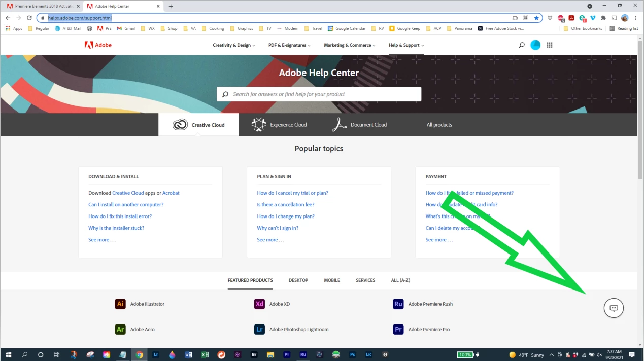This screenshot has width=644, height=361.
Task: Open Why is the installer stuck link
Action: tap(116, 228)
